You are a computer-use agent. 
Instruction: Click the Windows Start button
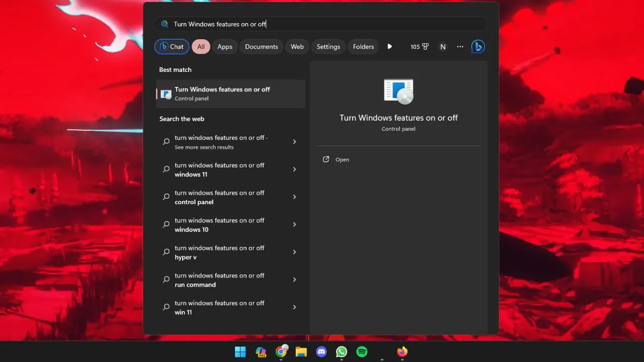[x=240, y=352]
